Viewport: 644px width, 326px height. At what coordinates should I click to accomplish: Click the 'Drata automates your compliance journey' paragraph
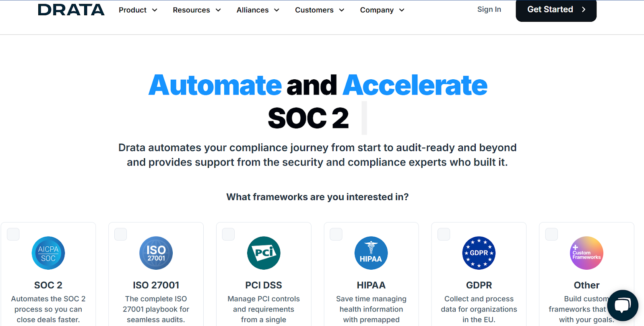[318, 155]
